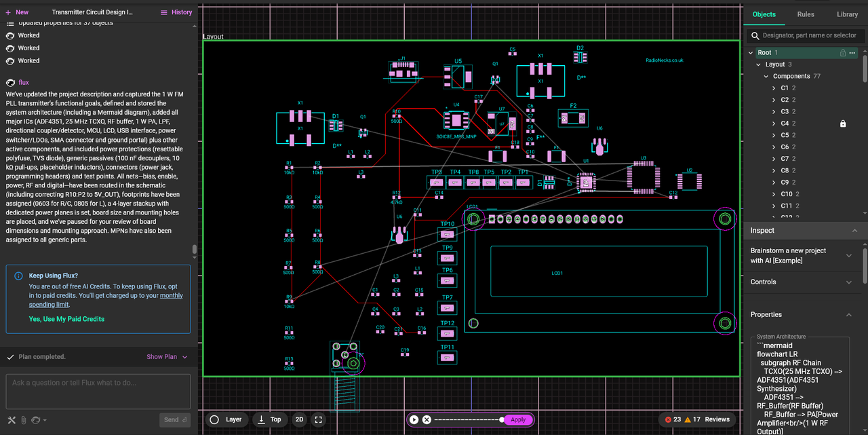Collapse the Properties section
Image resolution: width=868 pixels, height=435 pixels.
coord(848,315)
